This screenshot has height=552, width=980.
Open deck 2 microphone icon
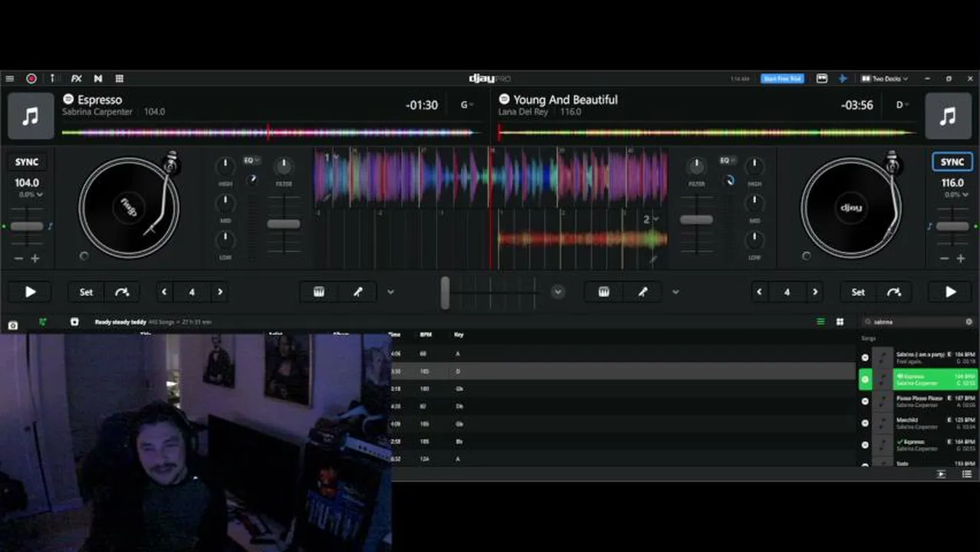[643, 292]
